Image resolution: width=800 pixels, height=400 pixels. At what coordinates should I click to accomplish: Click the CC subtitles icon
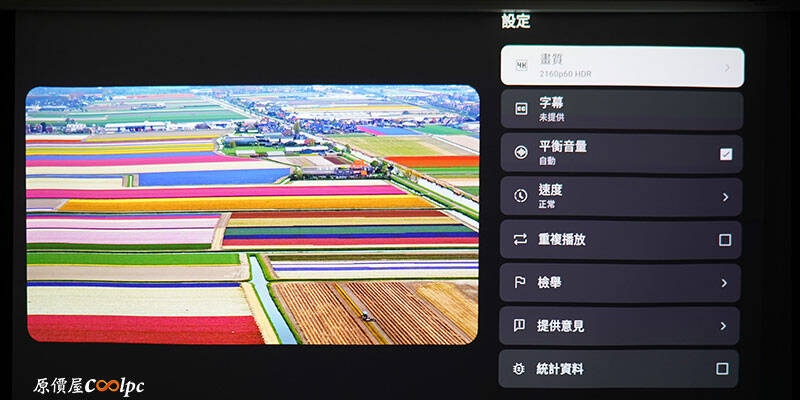click(x=521, y=109)
